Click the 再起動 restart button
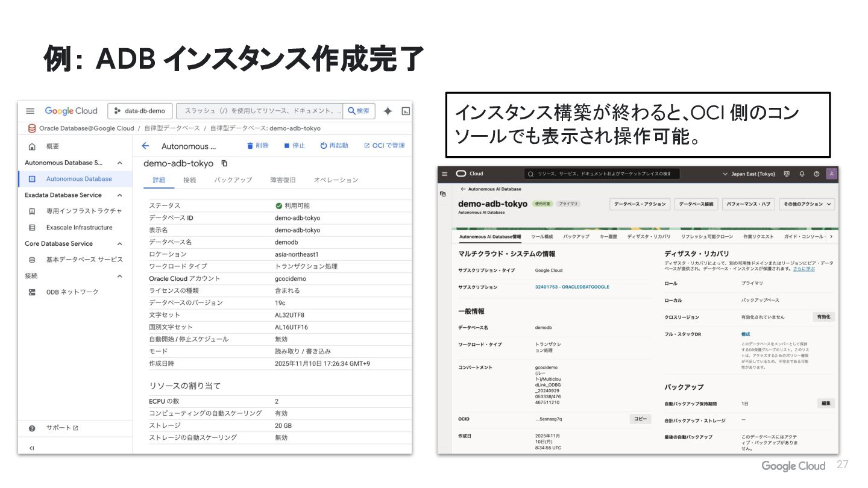 [x=334, y=146]
